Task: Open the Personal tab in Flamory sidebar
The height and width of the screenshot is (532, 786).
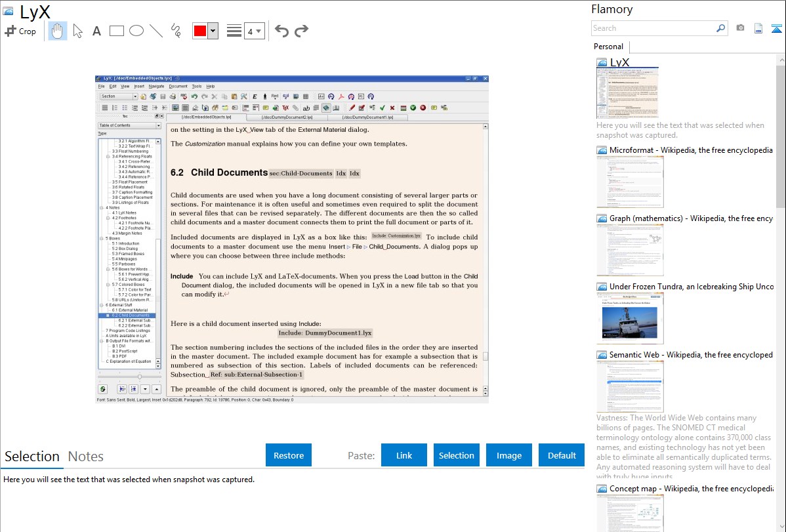Action: pos(609,47)
